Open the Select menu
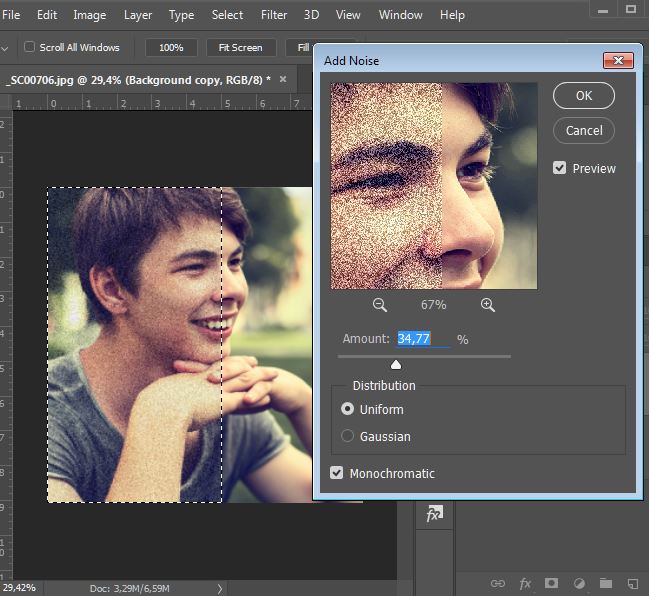649x596 pixels. (227, 15)
